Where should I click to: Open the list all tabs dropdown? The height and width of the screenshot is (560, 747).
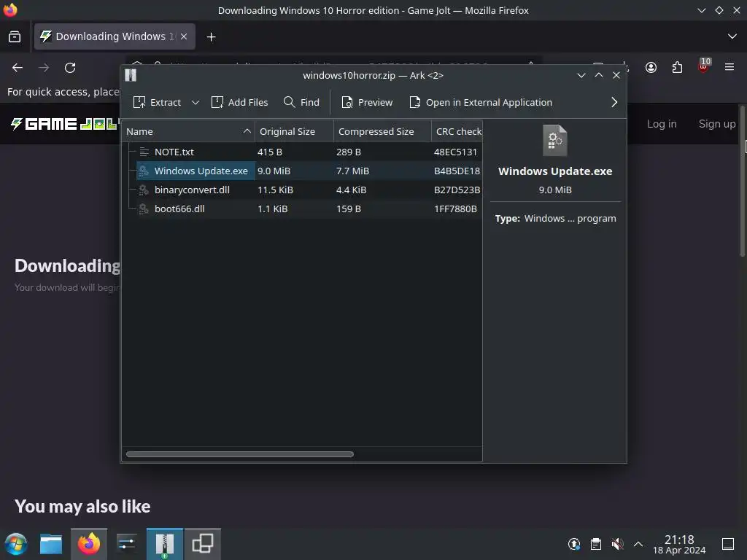pyautogui.click(x=732, y=36)
